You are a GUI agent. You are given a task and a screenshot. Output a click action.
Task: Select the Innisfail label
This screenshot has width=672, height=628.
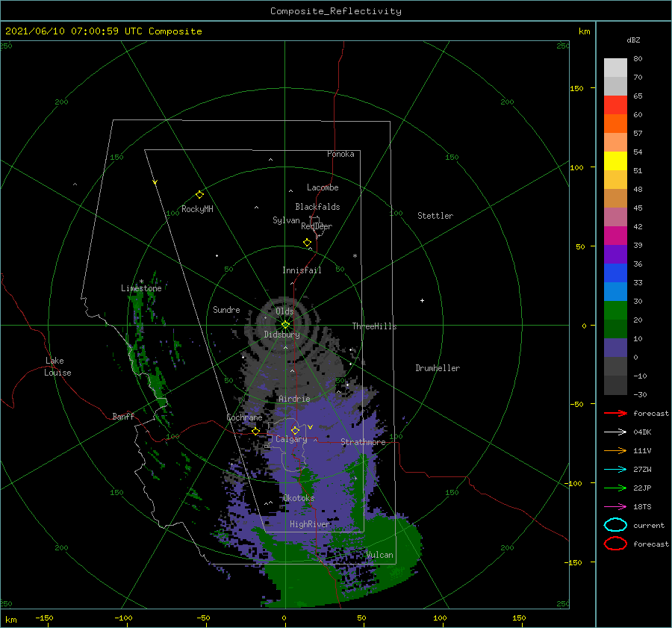pos(302,270)
